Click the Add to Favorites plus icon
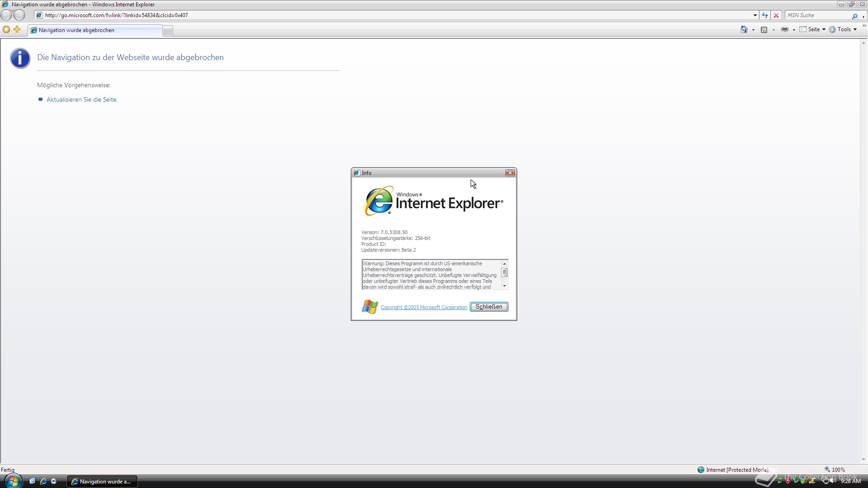Screen dimensions: 868x488 click(x=17, y=29)
